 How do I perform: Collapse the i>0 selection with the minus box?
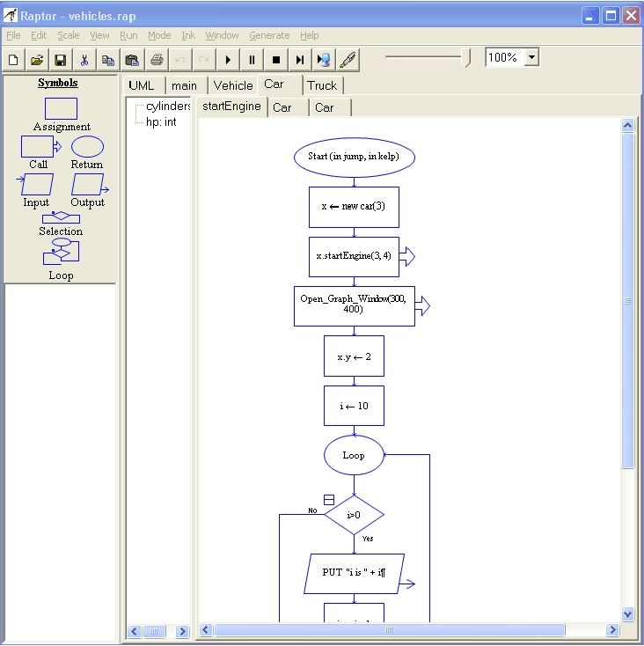tap(329, 500)
